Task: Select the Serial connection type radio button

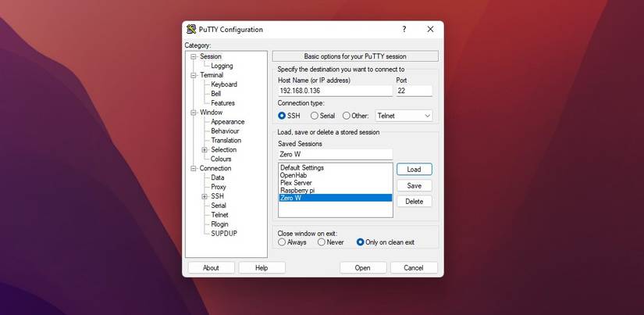Action: pyautogui.click(x=315, y=116)
